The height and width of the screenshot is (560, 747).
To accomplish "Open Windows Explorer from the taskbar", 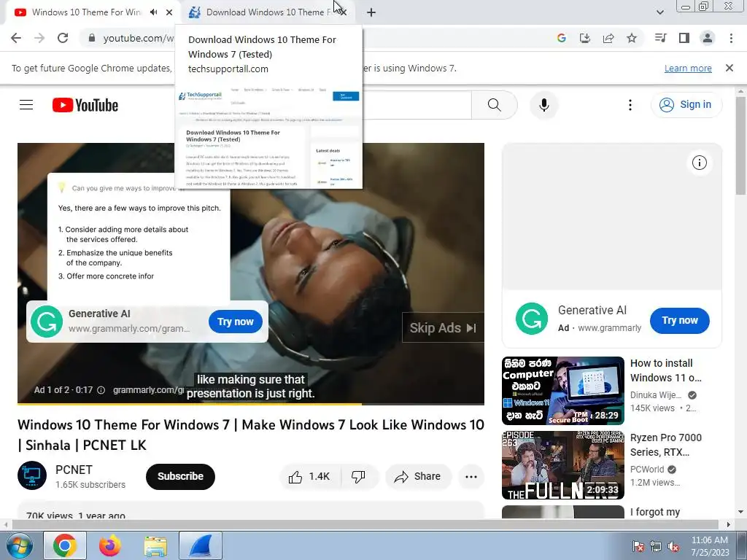I will coord(155,545).
